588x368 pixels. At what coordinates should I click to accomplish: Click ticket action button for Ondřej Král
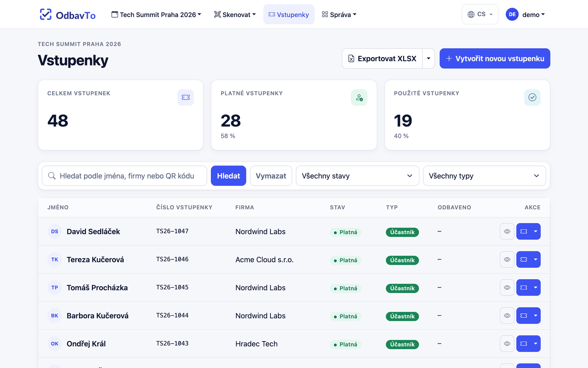[x=524, y=344]
